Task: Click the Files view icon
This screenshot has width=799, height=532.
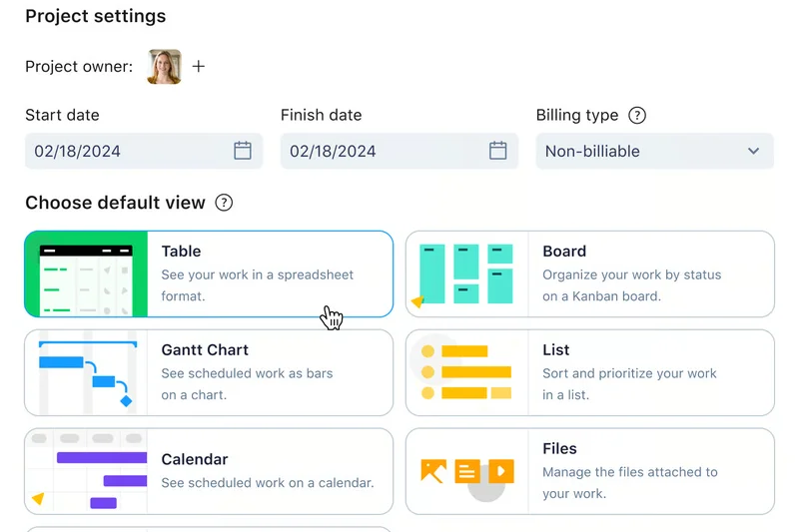Action: click(467, 471)
